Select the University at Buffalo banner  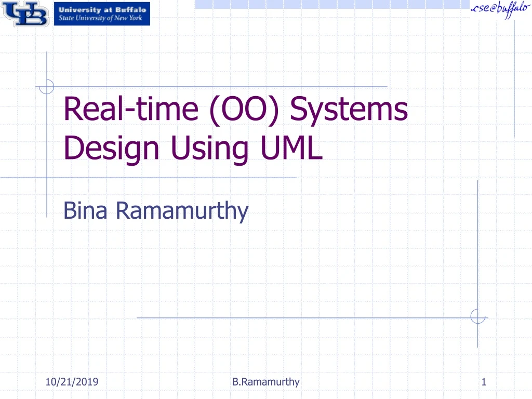pos(102,12)
